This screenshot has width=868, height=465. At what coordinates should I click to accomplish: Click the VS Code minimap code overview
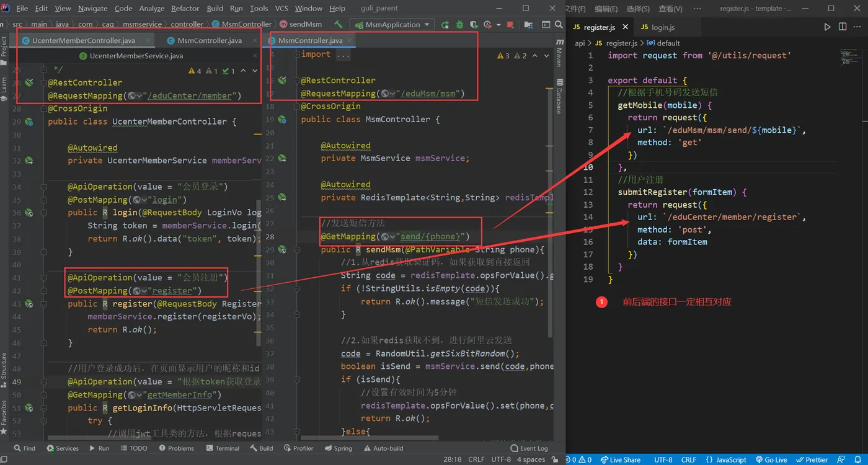click(x=849, y=58)
